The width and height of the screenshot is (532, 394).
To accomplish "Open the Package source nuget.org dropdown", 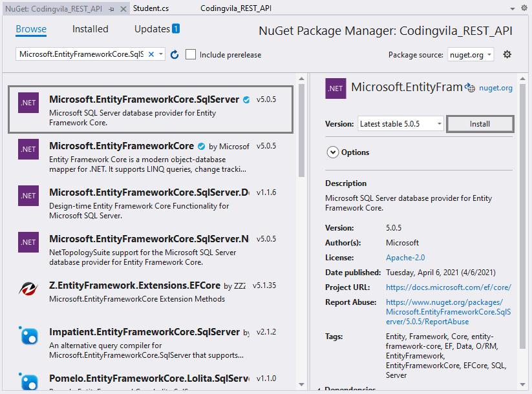I will click(x=471, y=54).
